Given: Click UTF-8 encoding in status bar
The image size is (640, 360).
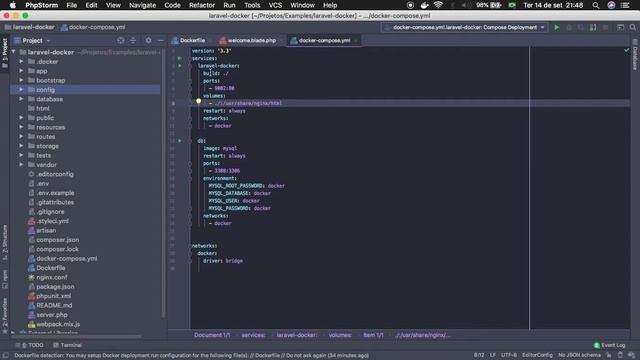Looking at the screenshot, I should [509, 356].
